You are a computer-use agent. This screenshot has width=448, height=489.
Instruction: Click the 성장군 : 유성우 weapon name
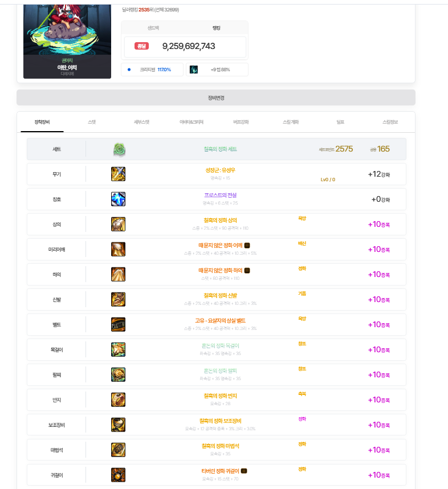(220, 170)
